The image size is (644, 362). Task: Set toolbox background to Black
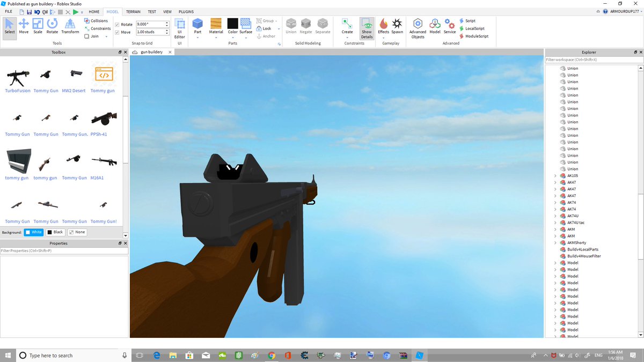55,232
